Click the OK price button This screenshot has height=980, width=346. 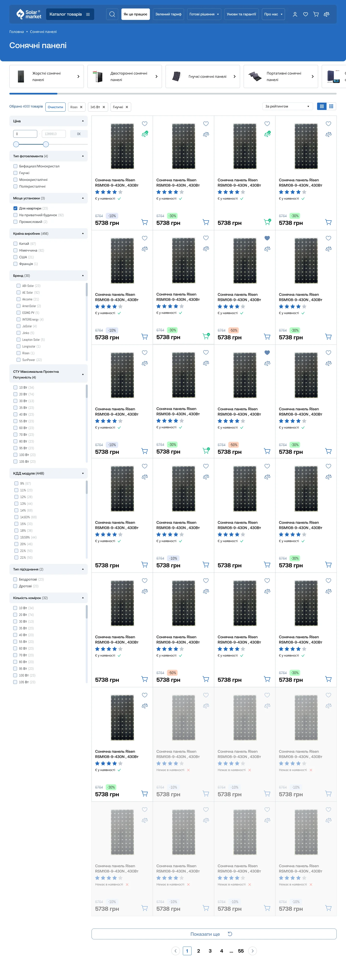[79, 134]
